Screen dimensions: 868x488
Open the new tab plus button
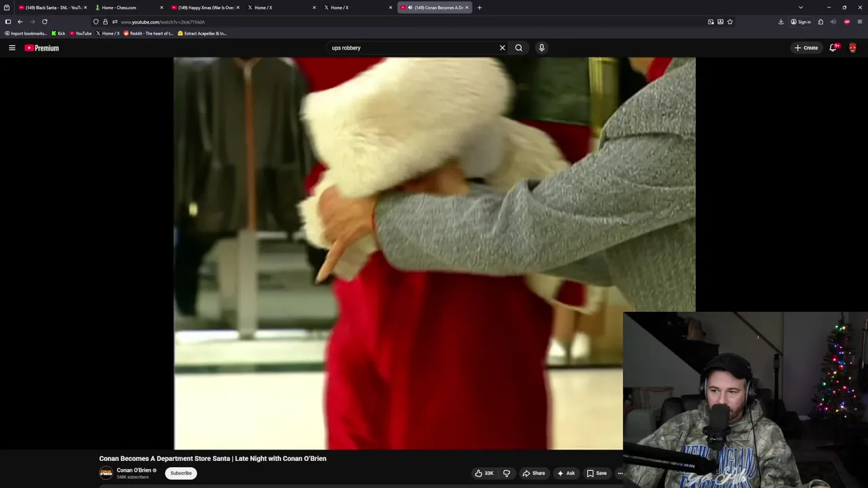479,7
